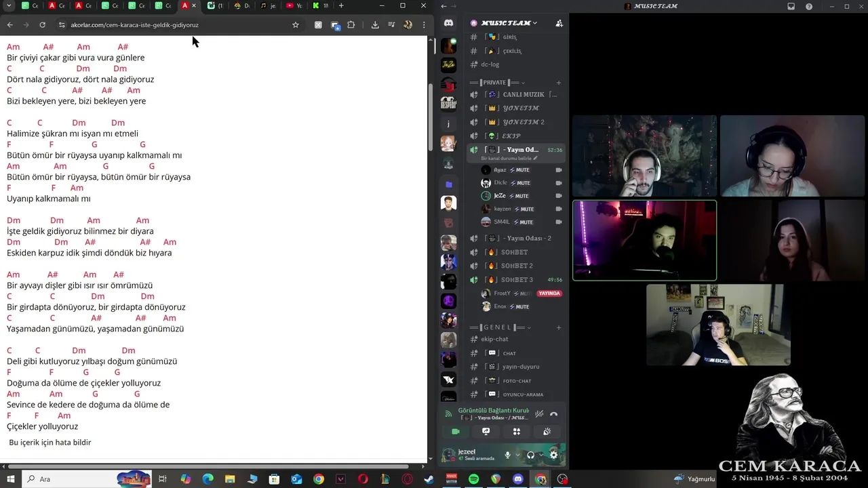Viewport: 868px width, 488px height.
Task: Open Task View on the taskbar
Action: click(x=163, y=479)
